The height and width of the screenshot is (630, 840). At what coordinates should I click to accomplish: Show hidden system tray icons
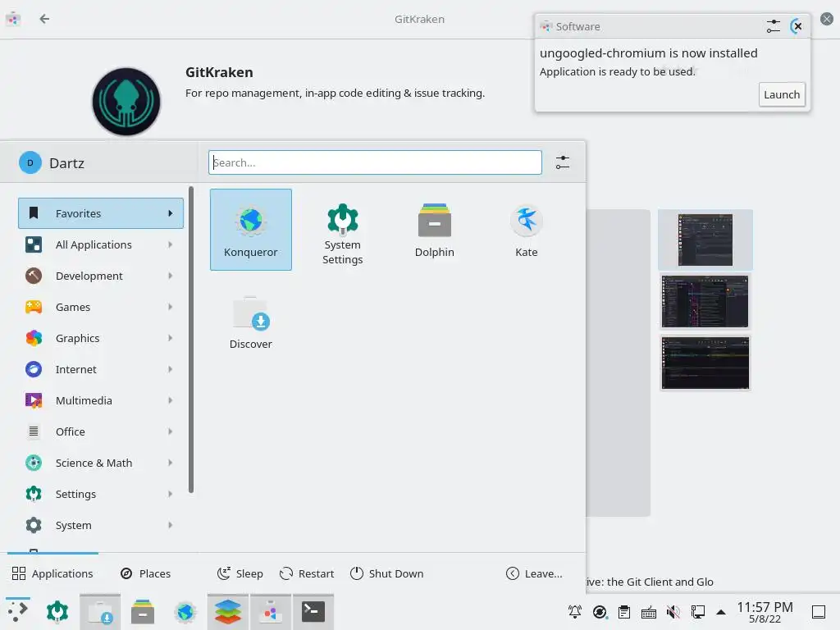721,611
